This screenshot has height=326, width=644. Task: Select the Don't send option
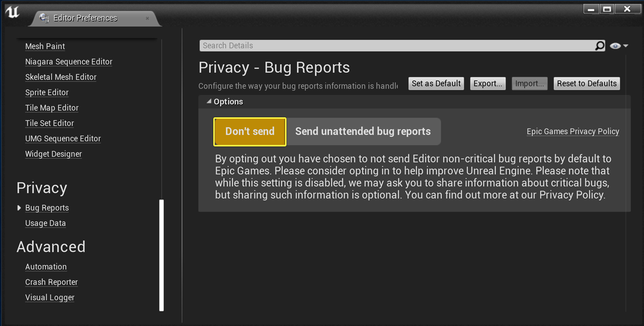coord(250,132)
